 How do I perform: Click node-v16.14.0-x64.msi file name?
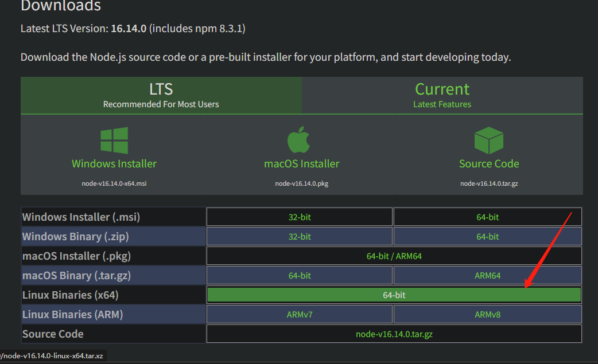click(114, 183)
